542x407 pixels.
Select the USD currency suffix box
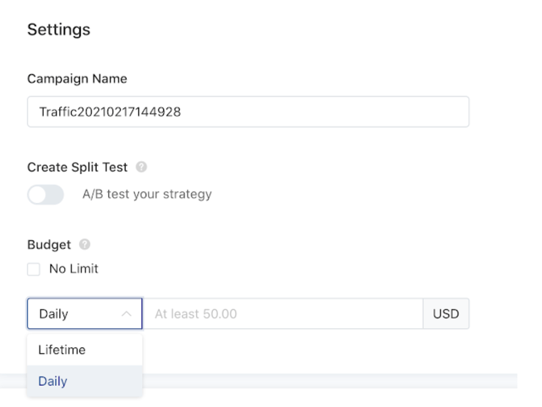pos(446,314)
